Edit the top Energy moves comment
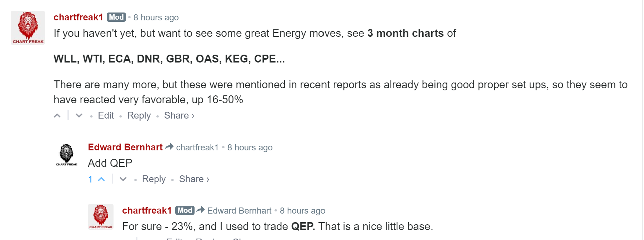The image size is (644, 240). coord(106,116)
